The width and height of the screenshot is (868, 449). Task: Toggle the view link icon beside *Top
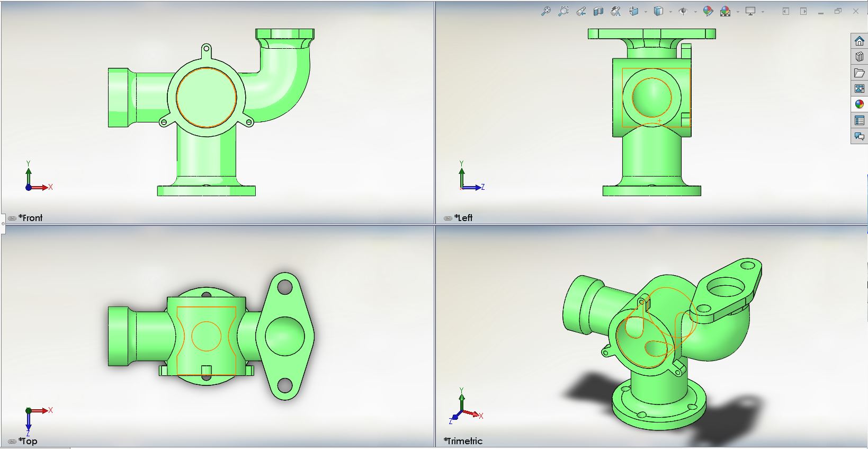12,441
